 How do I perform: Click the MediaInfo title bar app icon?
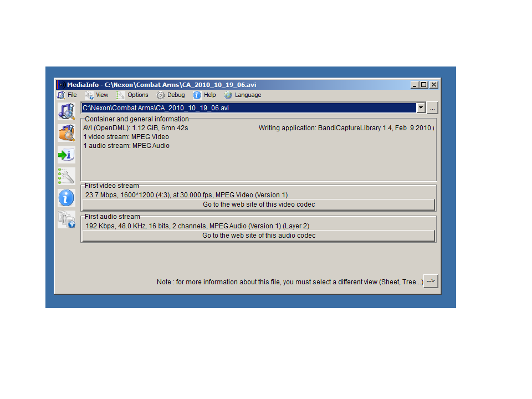click(x=61, y=84)
